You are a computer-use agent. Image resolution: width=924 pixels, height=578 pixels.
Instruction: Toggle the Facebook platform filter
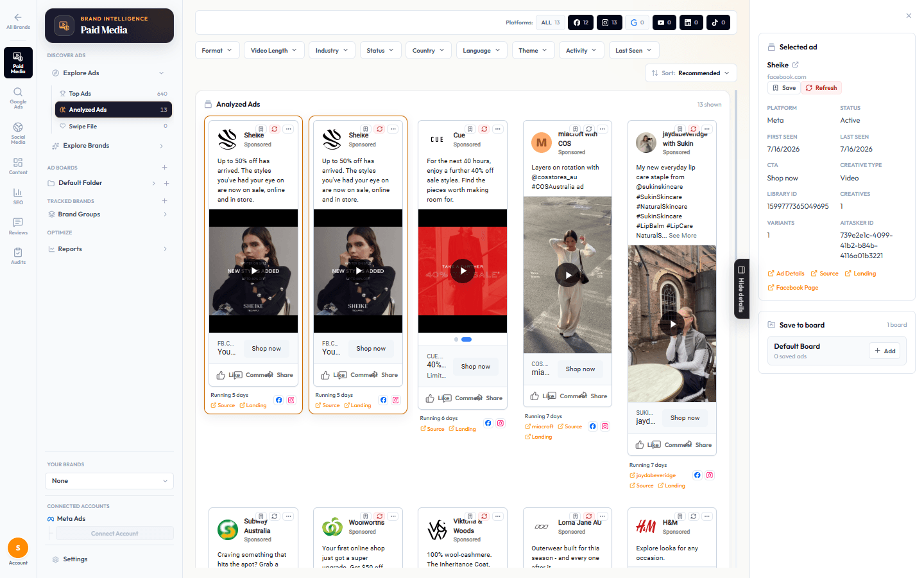point(581,22)
